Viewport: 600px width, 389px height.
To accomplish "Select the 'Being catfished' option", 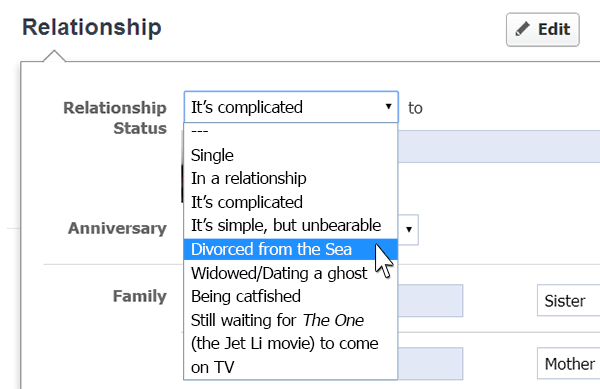I will click(291, 296).
